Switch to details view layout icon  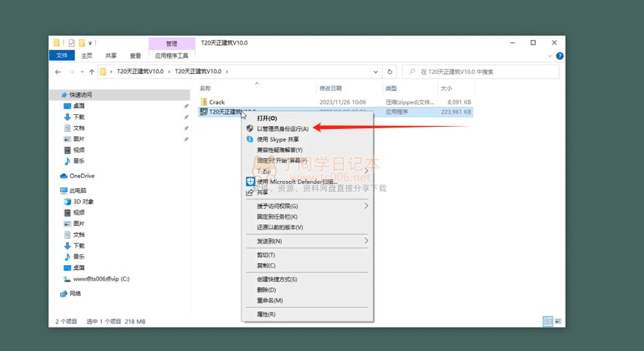548,322
